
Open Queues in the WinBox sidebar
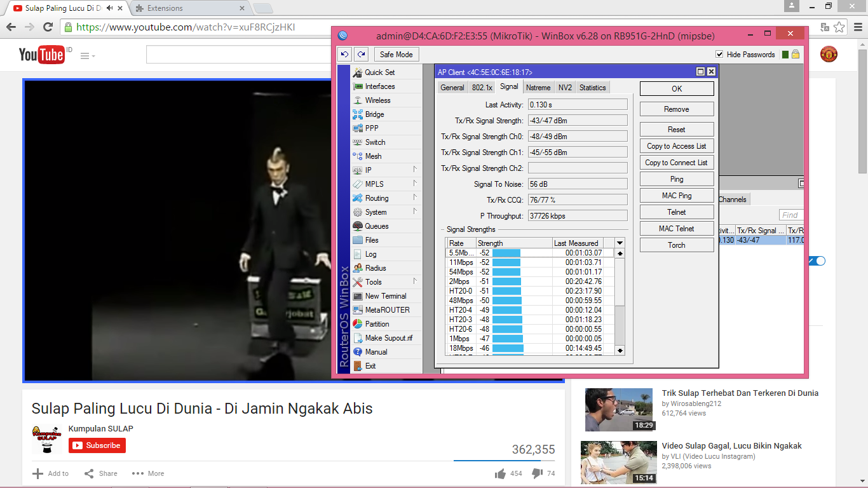[376, 226]
